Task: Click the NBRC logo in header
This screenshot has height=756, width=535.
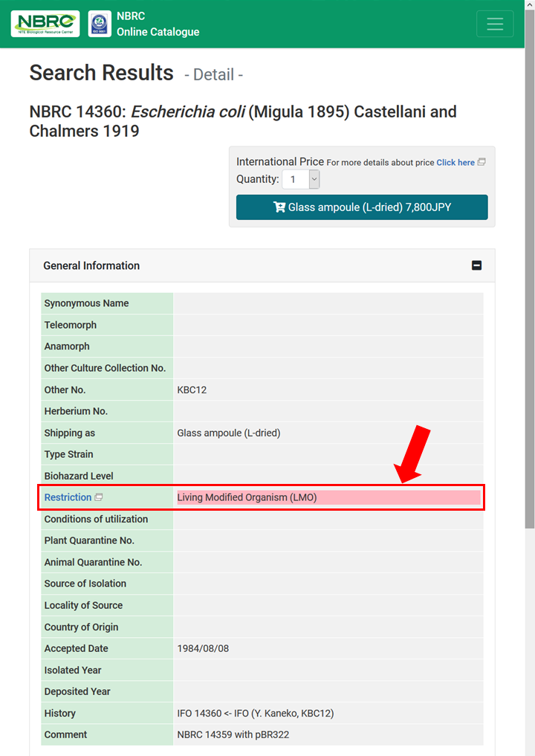Action: click(45, 24)
